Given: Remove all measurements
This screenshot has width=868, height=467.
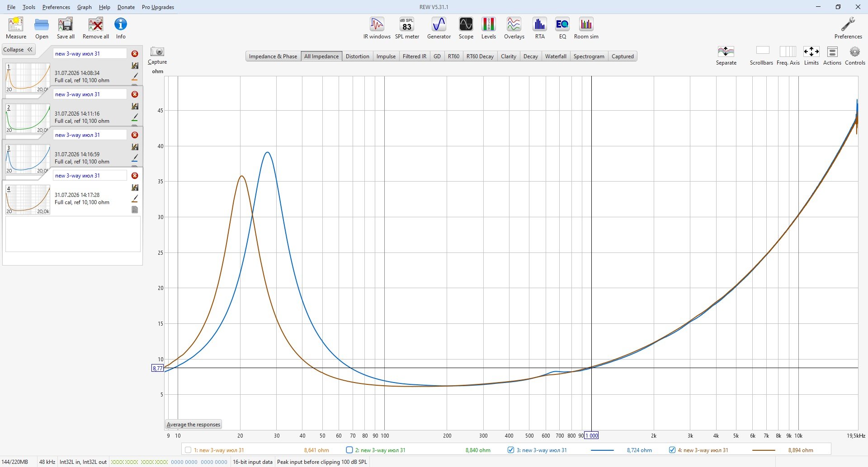Looking at the screenshot, I should pyautogui.click(x=96, y=28).
